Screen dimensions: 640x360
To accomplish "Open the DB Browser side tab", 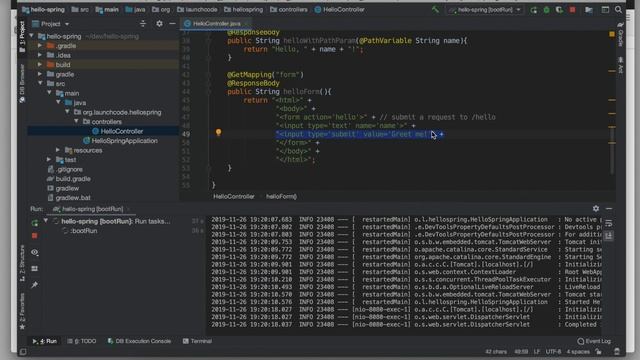I will point(22,84).
